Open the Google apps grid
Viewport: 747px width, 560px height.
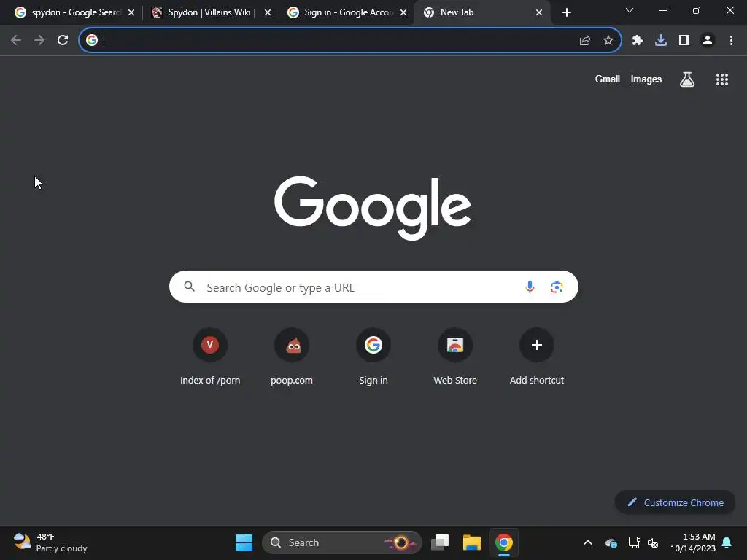point(721,79)
